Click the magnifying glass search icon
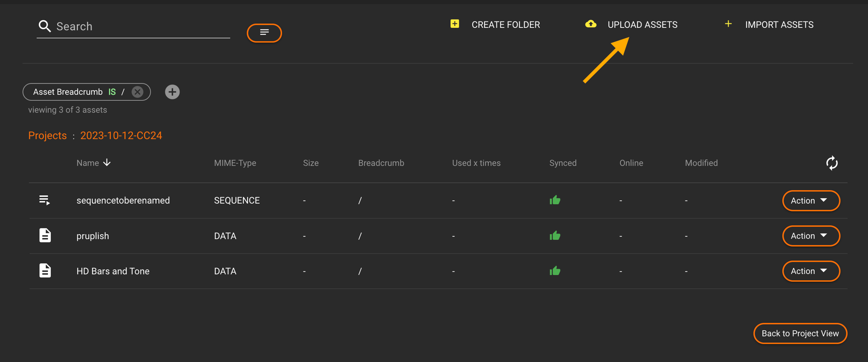Viewport: 868px width, 362px height. click(44, 26)
